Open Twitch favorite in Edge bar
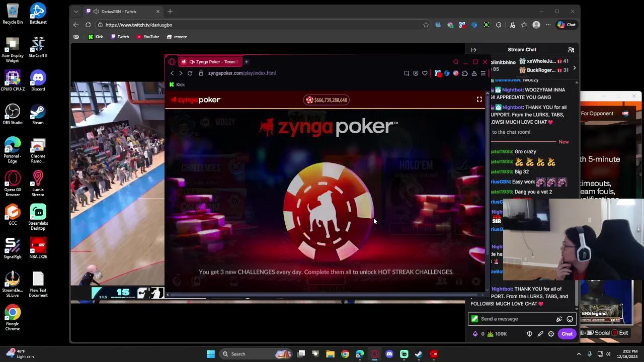The width and height of the screenshot is (644, 362). 120,37
